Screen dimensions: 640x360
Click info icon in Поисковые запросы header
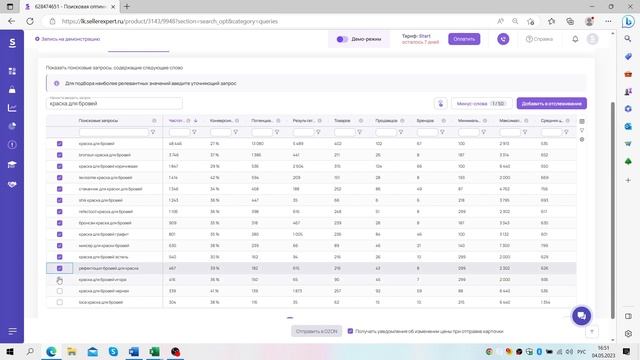click(x=154, y=121)
